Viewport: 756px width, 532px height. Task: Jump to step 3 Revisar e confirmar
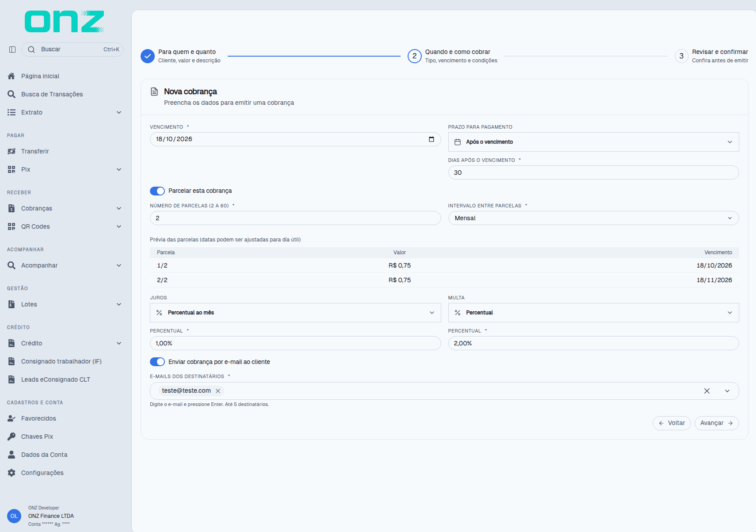(711, 56)
